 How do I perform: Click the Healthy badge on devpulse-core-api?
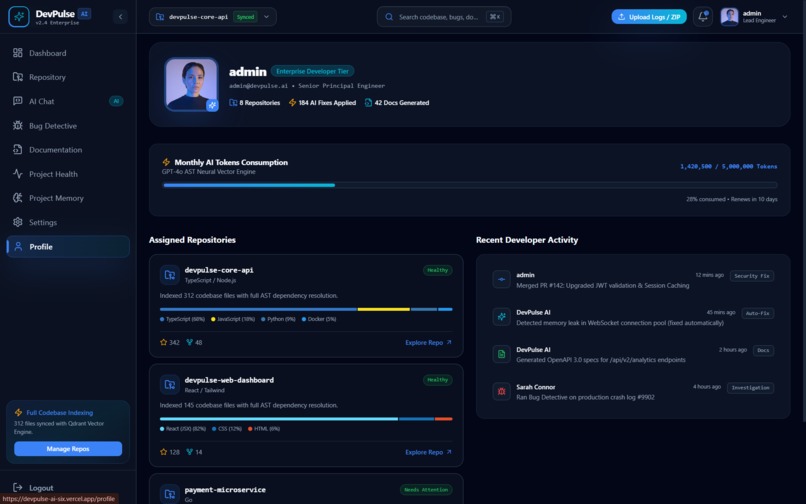(x=437, y=270)
